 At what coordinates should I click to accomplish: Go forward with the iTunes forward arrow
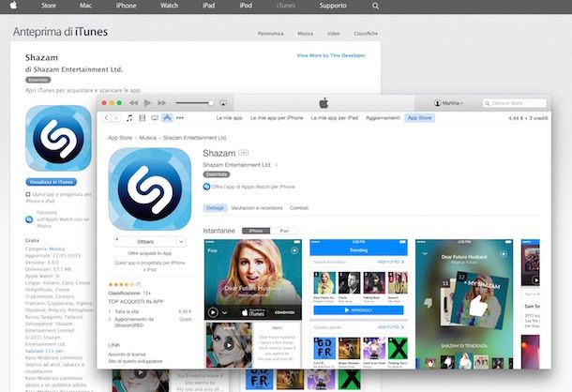pos(115,118)
